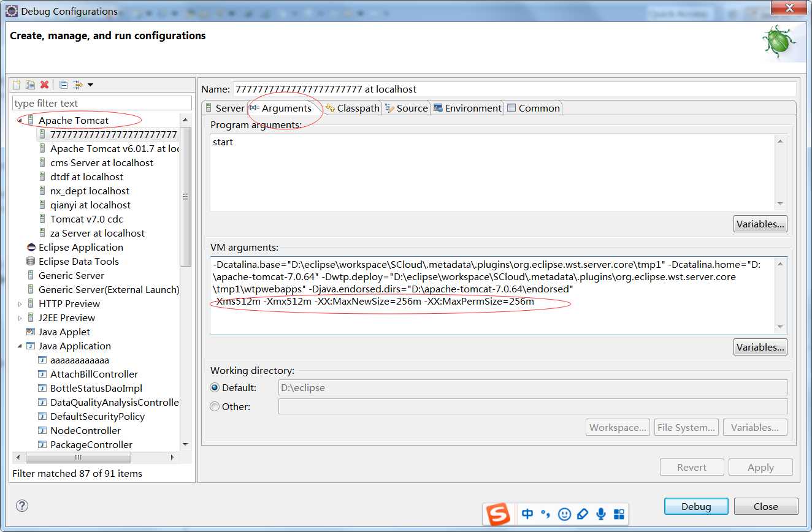This screenshot has width=812, height=532.
Task: Click the Workspace... button
Action: [x=618, y=427]
